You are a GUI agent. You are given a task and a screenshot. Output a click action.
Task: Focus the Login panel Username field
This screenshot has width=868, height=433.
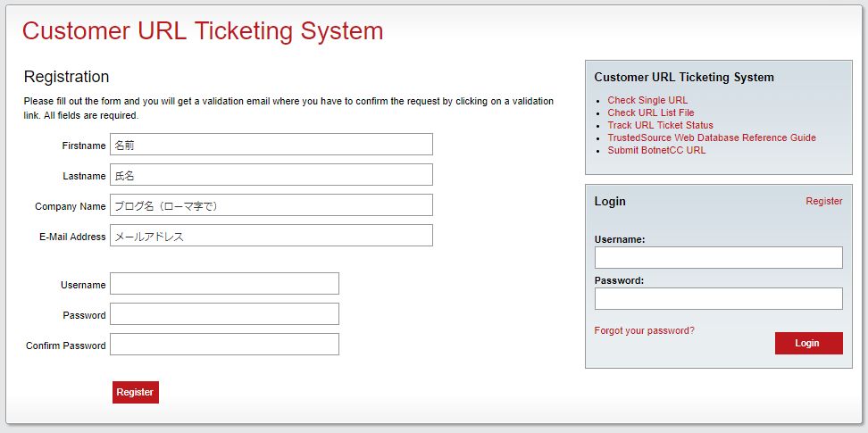[x=719, y=257]
